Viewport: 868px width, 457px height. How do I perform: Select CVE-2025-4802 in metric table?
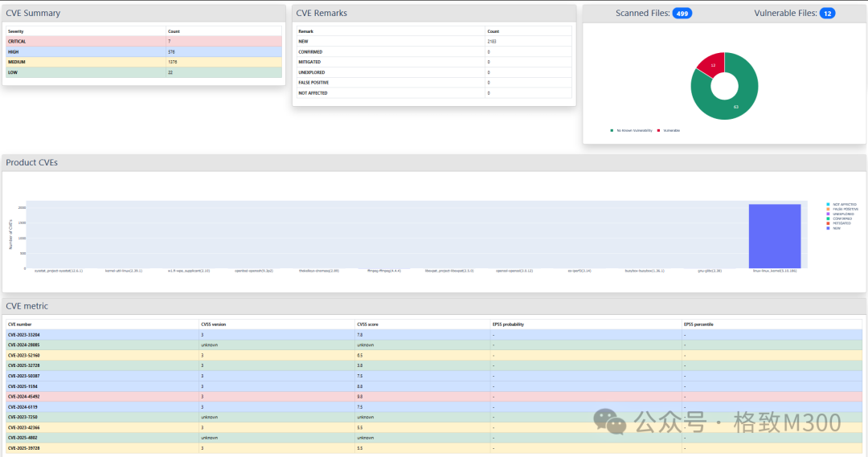[x=434, y=439]
